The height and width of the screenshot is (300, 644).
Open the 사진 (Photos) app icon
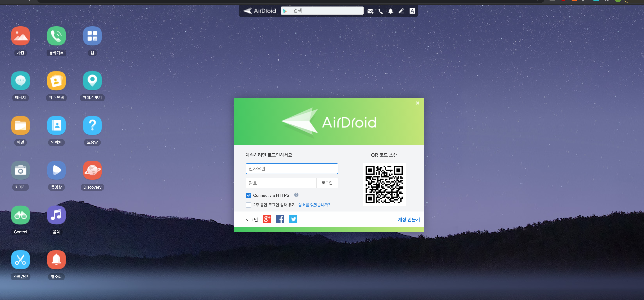pos(21,36)
